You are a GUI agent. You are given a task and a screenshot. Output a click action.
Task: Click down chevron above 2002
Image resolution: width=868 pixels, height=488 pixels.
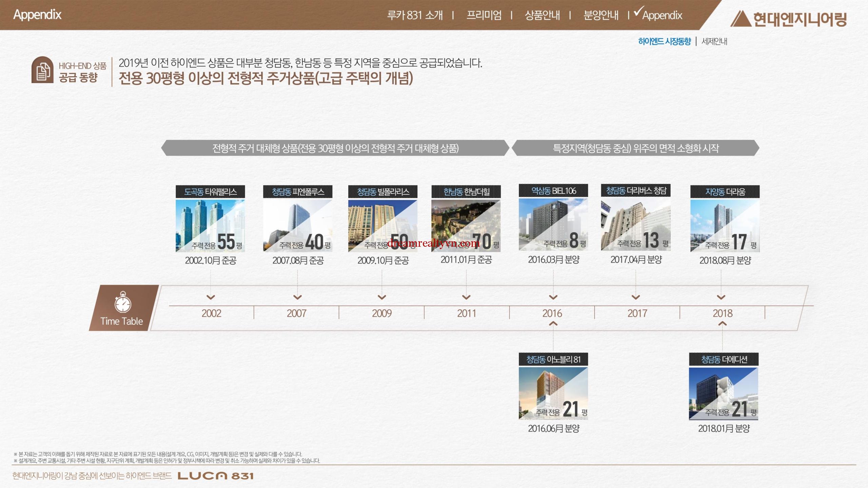tap(211, 298)
